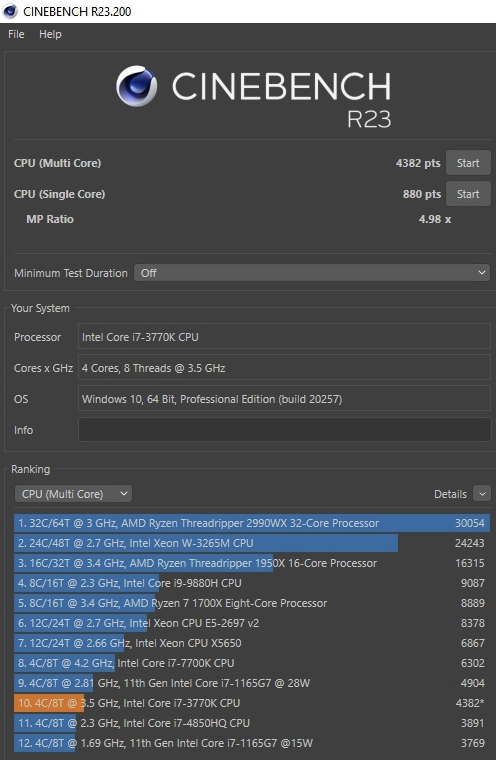Select the highlighted i7-3770K ranking entry
Viewport: 496px width, 760px height.
(x=252, y=703)
